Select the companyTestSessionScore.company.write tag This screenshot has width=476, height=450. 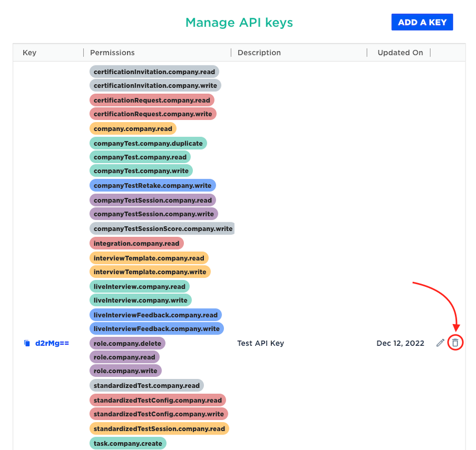pos(162,229)
